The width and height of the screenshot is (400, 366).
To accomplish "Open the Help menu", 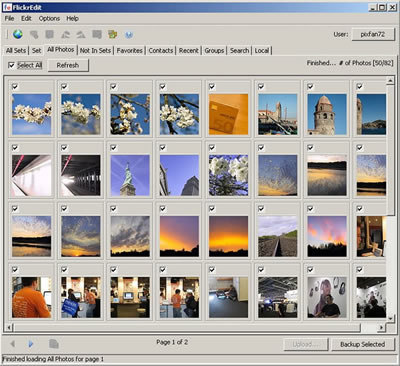I will 72,18.
